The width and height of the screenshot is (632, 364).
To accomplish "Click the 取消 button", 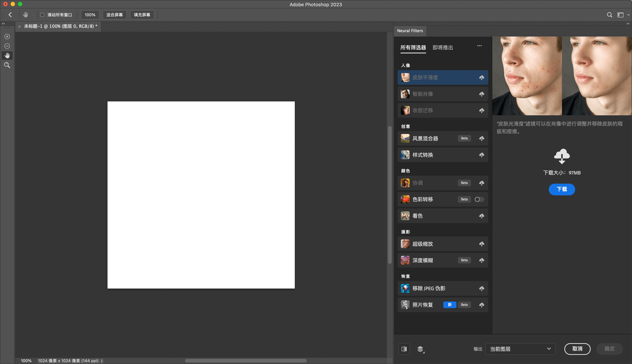I will tap(577, 349).
